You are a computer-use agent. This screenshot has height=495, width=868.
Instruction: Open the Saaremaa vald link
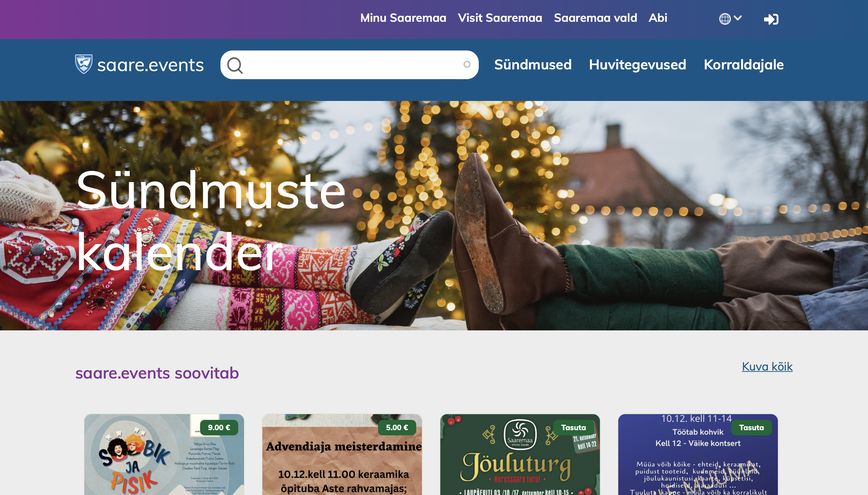(595, 18)
